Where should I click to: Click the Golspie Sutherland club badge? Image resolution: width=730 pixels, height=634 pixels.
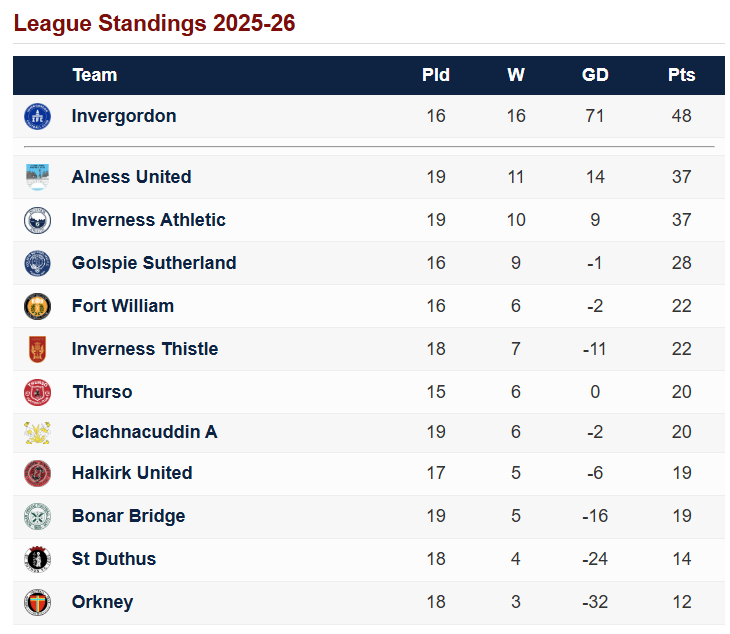(37, 263)
